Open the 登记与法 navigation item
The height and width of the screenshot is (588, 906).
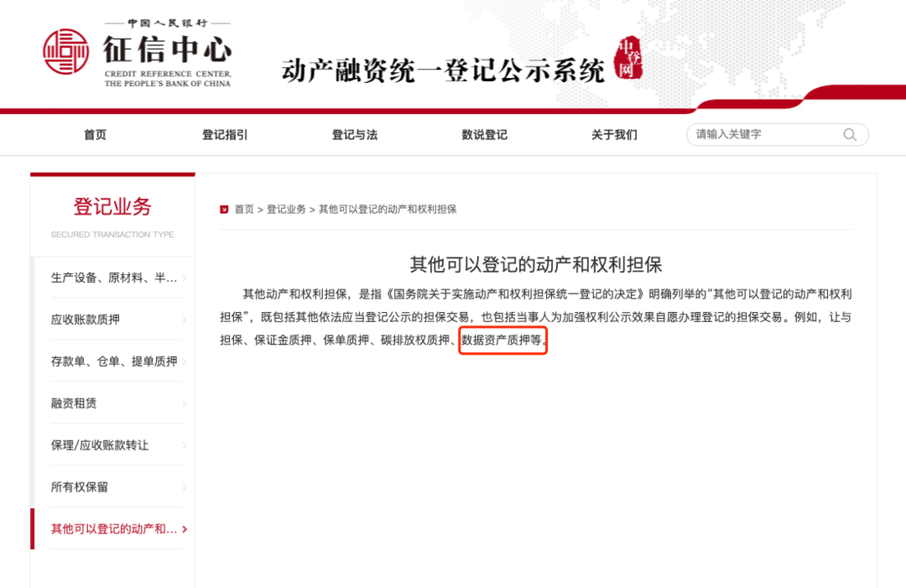354,134
